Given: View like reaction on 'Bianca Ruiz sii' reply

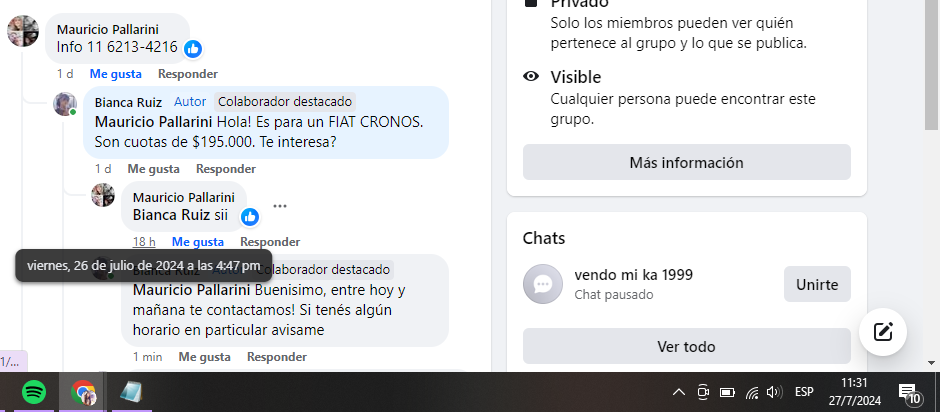Looking at the screenshot, I should pos(250,217).
